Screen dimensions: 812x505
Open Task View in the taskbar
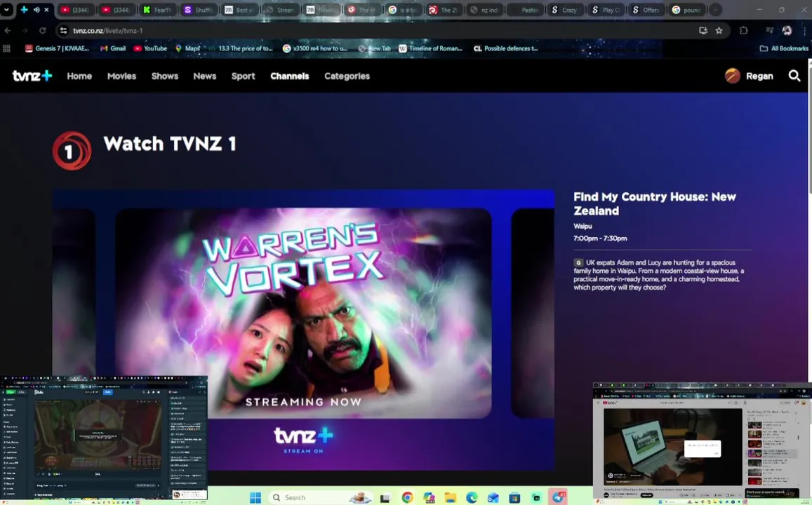point(385,498)
